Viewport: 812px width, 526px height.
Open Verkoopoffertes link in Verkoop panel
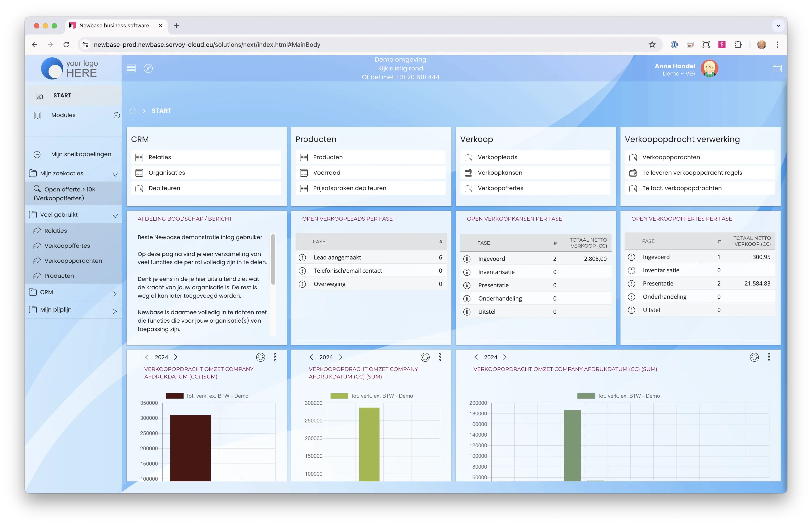(500, 188)
